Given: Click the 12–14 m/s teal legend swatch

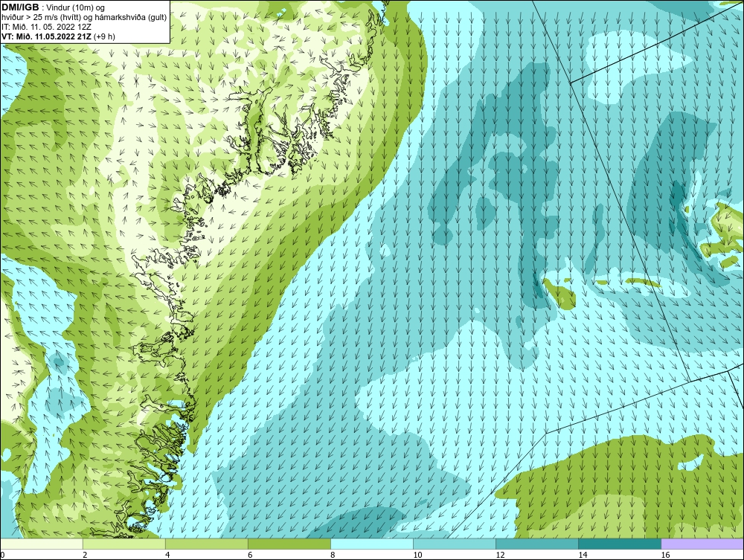Looking at the screenshot, I should [537, 544].
